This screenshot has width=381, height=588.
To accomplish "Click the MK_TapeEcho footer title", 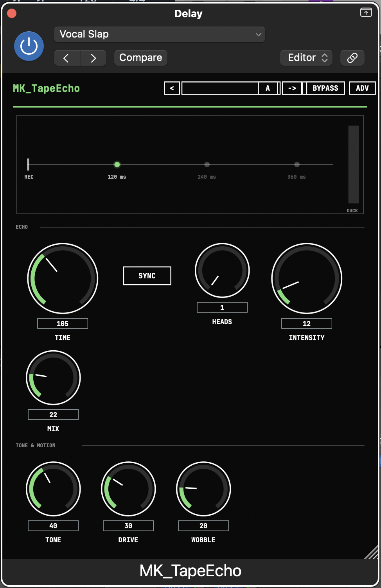I will 190,571.
